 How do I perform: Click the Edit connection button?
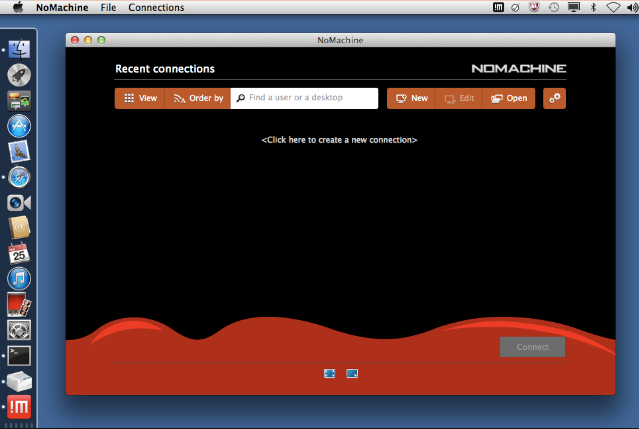pyautogui.click(x=459, y=98)
